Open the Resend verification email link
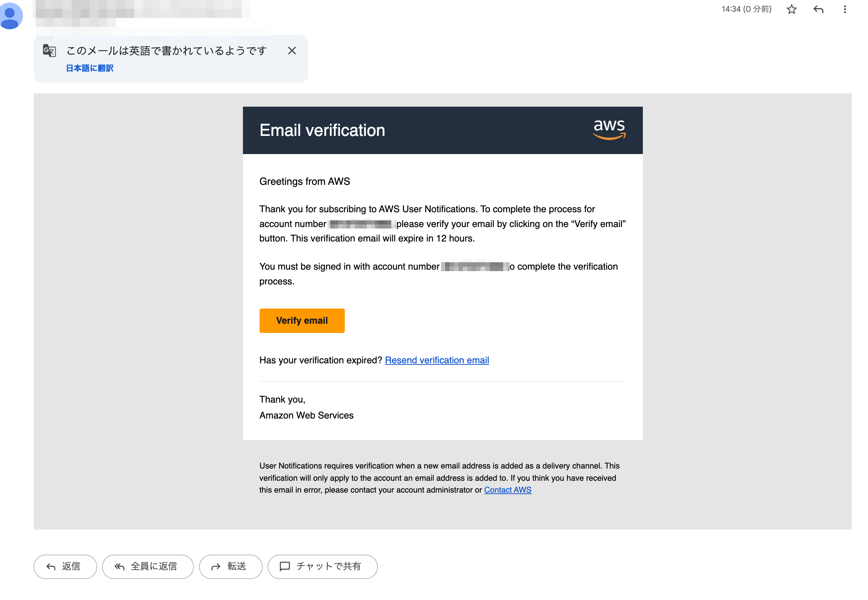868x600 pixels. [437, 360]
